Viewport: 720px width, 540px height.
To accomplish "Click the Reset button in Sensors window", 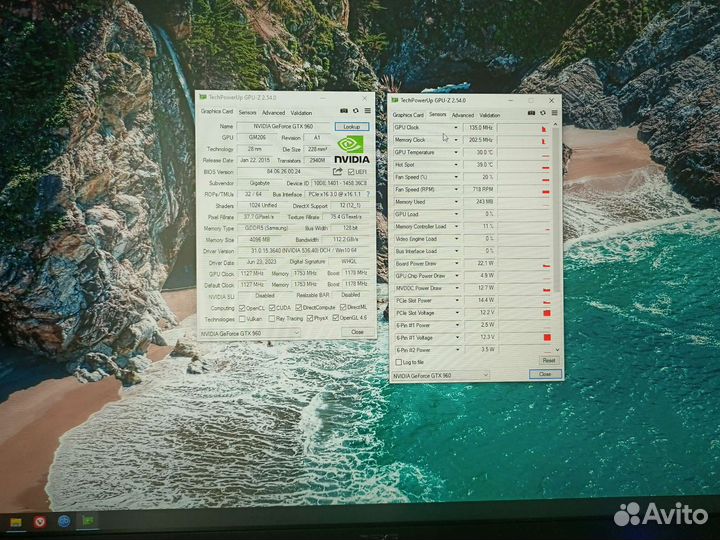I will pos(549,360).
